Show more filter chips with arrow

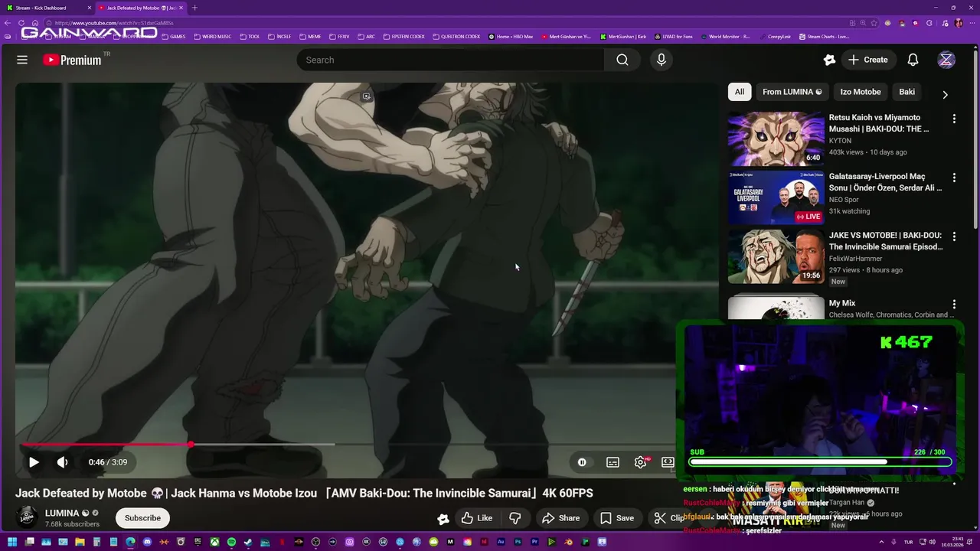(x=945, y=94)
